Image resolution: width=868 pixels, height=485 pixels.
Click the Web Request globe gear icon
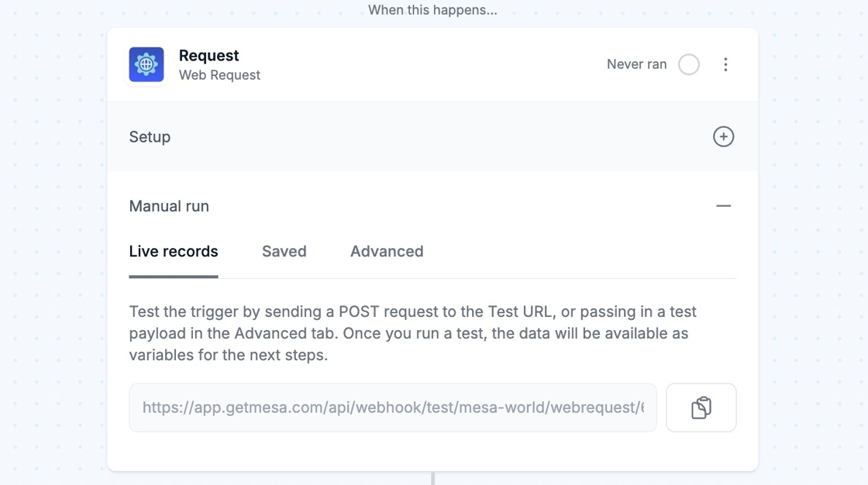(x=146, y=64)
